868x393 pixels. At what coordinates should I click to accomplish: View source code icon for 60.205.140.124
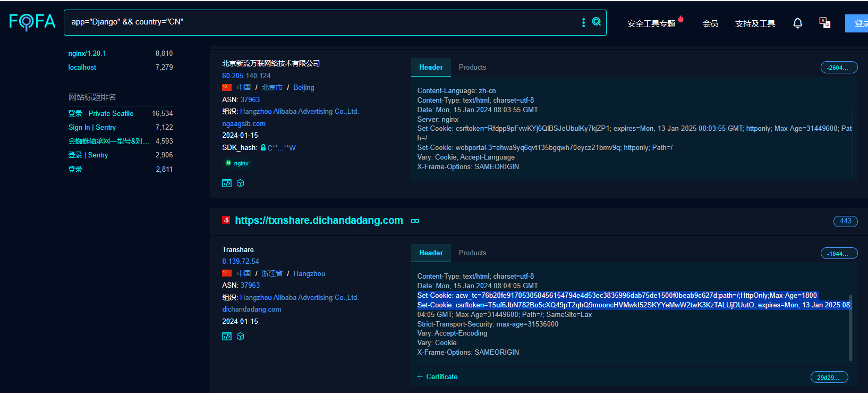pyautogui.click(x=227, y=183)
